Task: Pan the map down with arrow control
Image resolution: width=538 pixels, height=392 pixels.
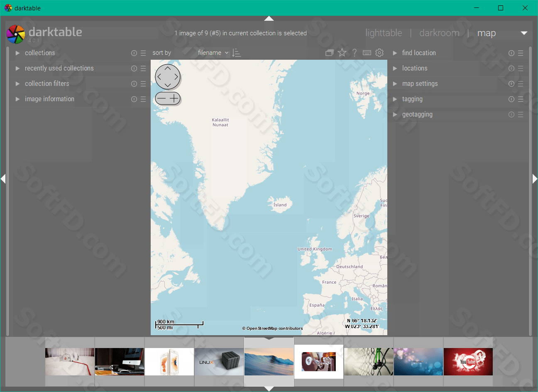Action: 168,85
